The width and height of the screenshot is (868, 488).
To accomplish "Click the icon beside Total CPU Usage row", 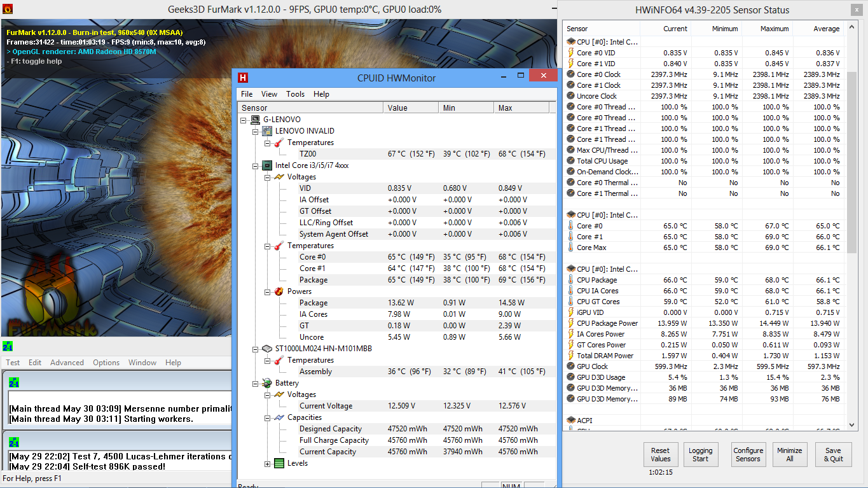I will coord(570,161).
